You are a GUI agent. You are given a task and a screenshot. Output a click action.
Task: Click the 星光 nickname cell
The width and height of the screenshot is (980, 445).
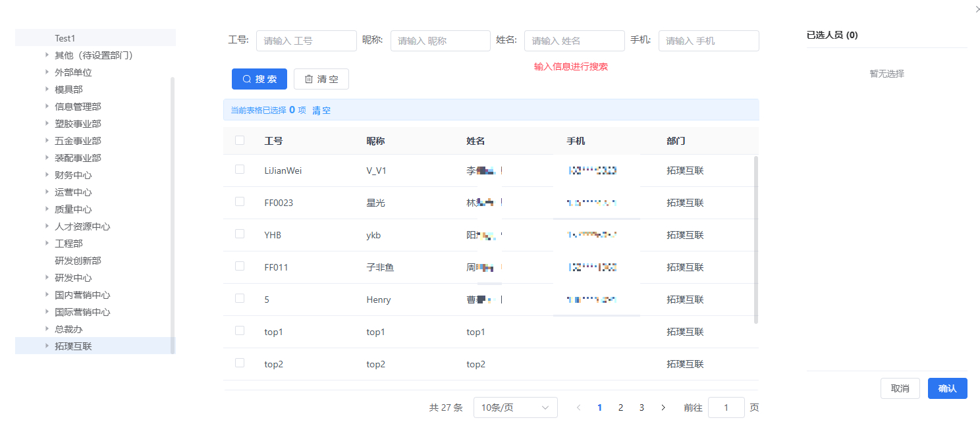(x=375, y=203)
